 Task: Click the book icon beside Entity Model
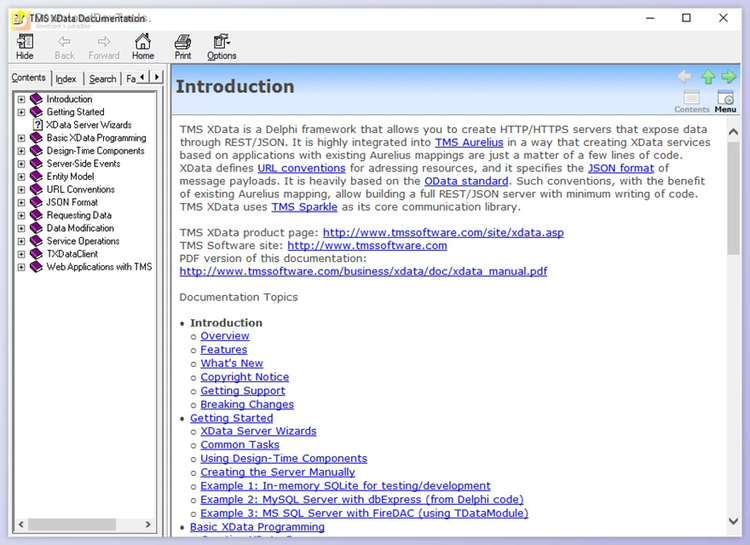coord(36,177)
